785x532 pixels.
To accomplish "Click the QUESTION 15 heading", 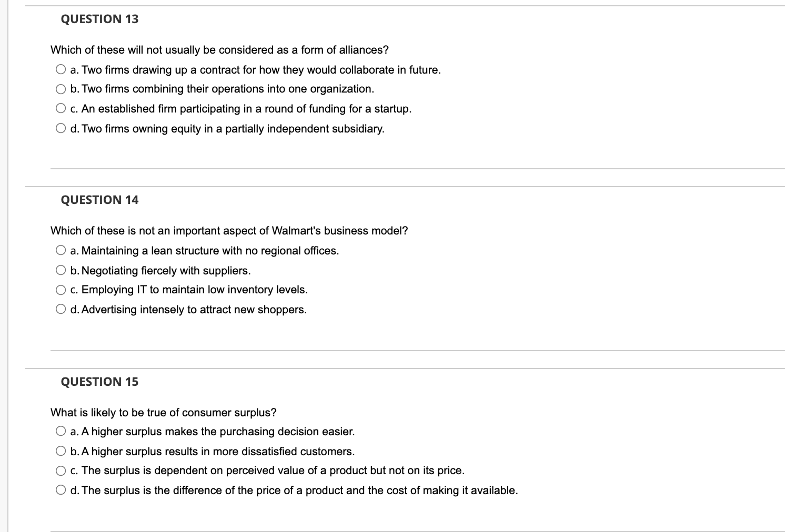I will 99,382.
